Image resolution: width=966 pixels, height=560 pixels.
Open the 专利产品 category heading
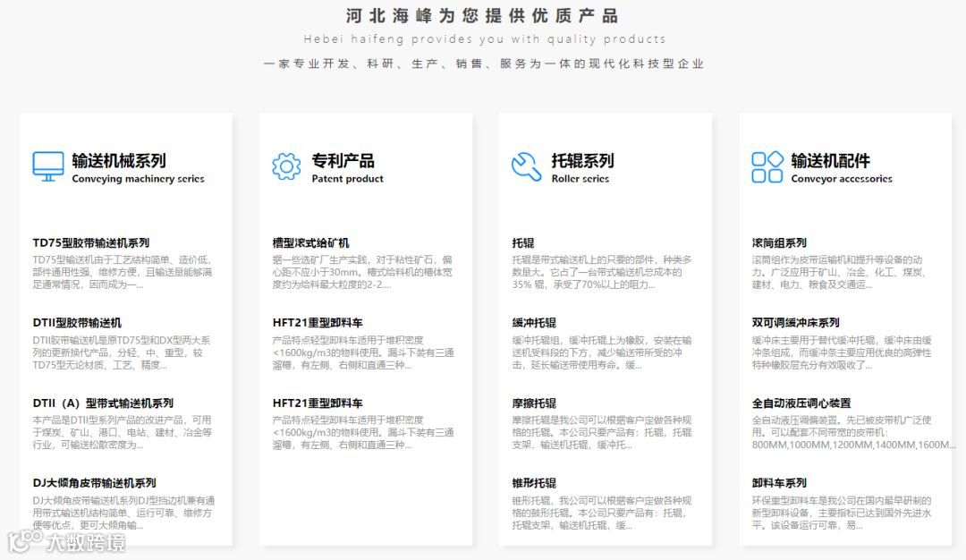(x=343, y=161)
